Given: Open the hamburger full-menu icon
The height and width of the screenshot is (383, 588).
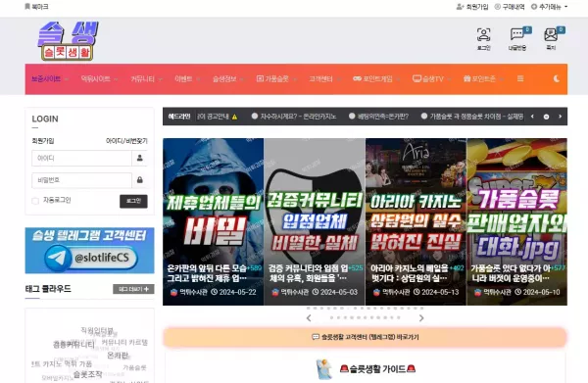Looking at the screenshot, I should click(x=520, y=78).
